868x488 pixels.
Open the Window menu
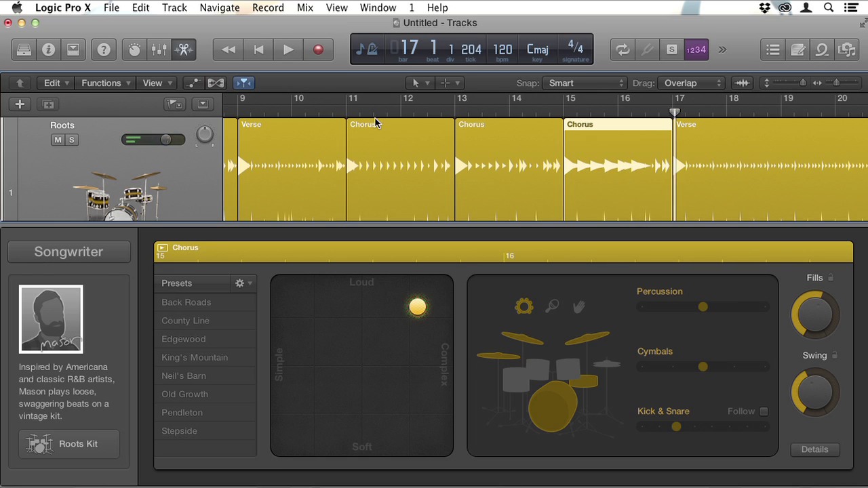click(x=378, y=7)
